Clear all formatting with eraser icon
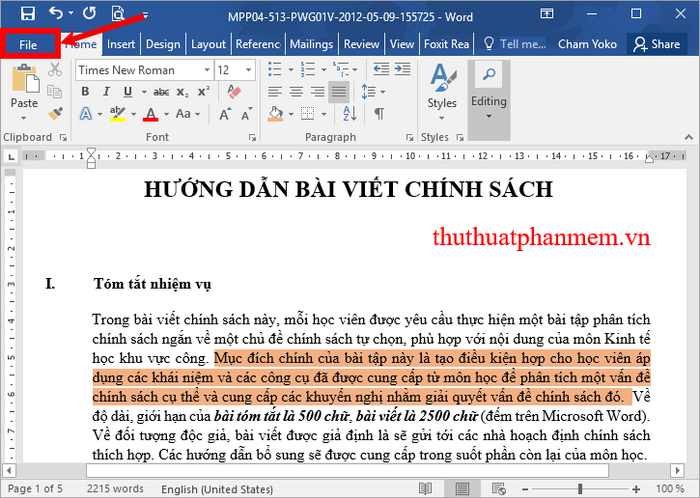The image size is (700, 498). click(x=233, y=91)
